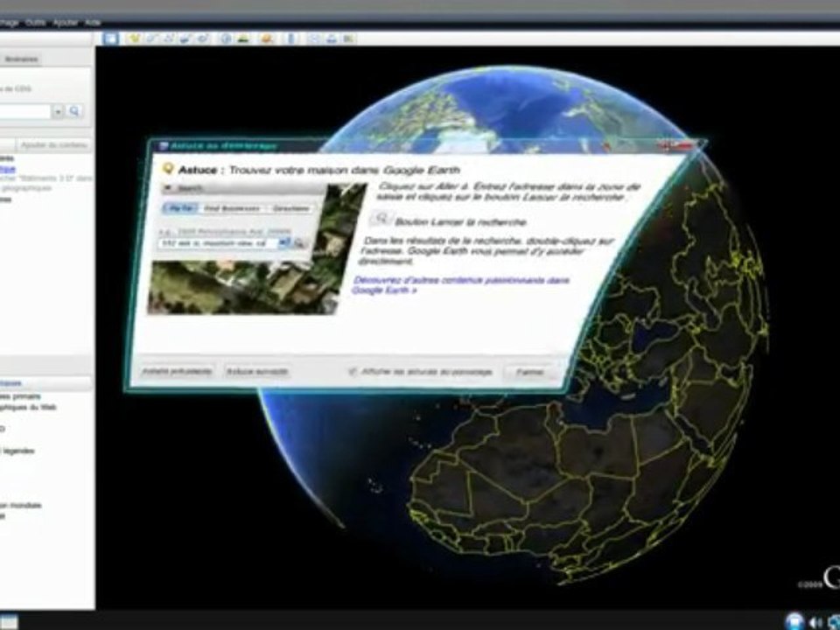Untick the show tips at startup checkbox
840x630 pixels.
pos(353,371)
